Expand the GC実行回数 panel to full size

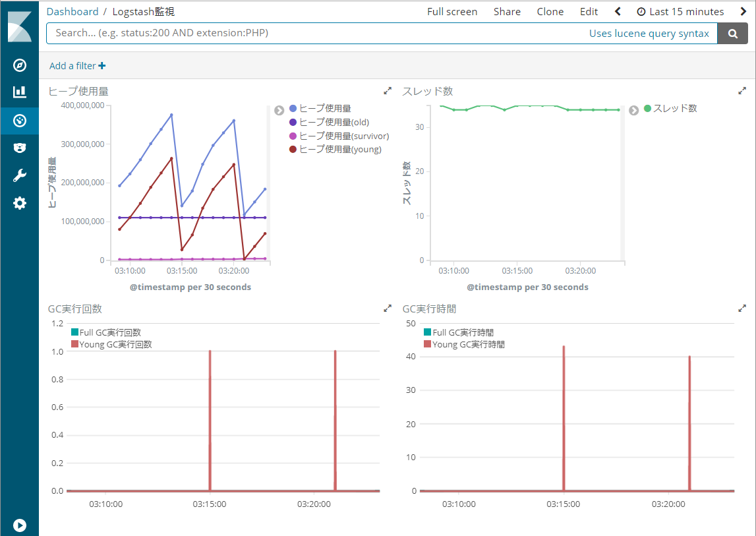click(x=387, y=309)
